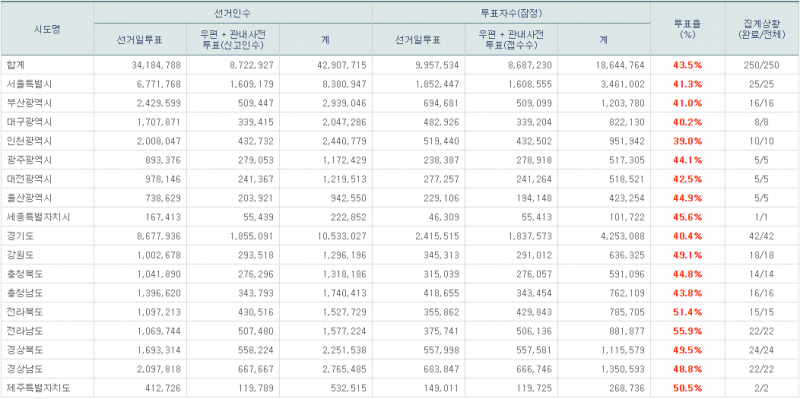
Task: Click 제주특별자치도 electorate total 532,515
Action: tap(349, 388)
